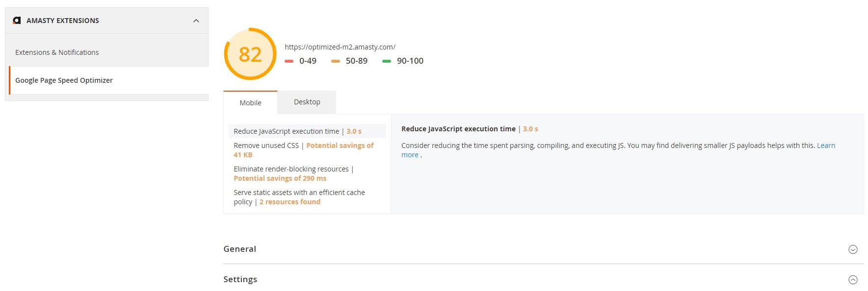The width and height of the screenshot is (868, 291).
Task: Expand the General section circle arrow
Action: [853, 249]
